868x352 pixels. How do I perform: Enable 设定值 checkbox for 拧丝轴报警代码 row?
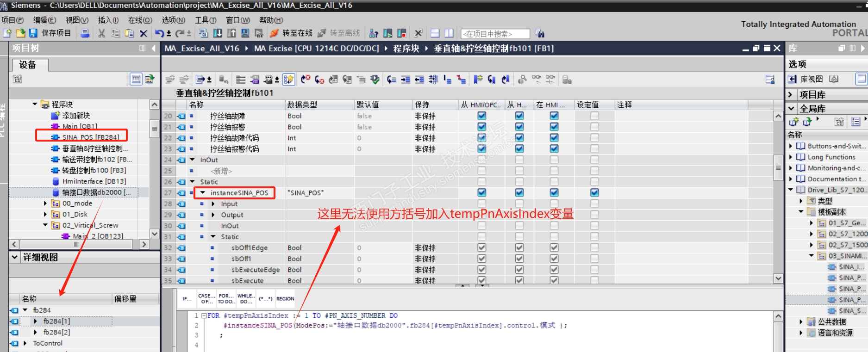[x=595, y=149]
